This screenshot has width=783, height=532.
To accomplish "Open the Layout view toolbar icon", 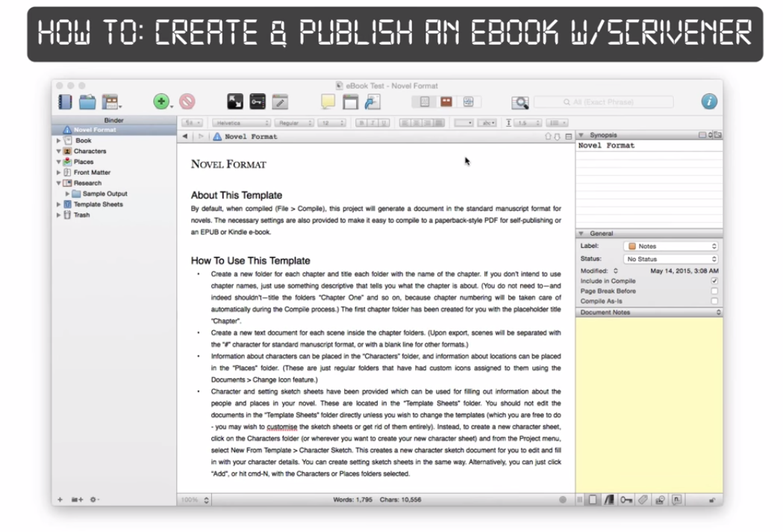I will point(111,101).
